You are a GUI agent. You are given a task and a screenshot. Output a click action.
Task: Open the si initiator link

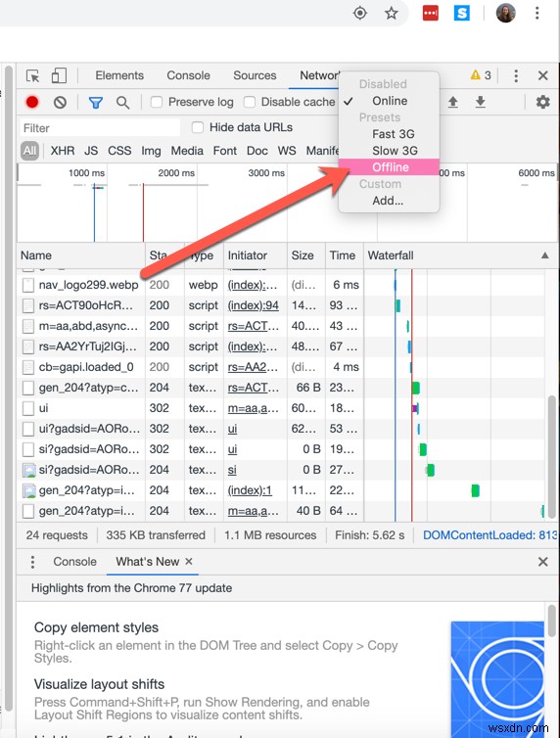pos(232,470)
